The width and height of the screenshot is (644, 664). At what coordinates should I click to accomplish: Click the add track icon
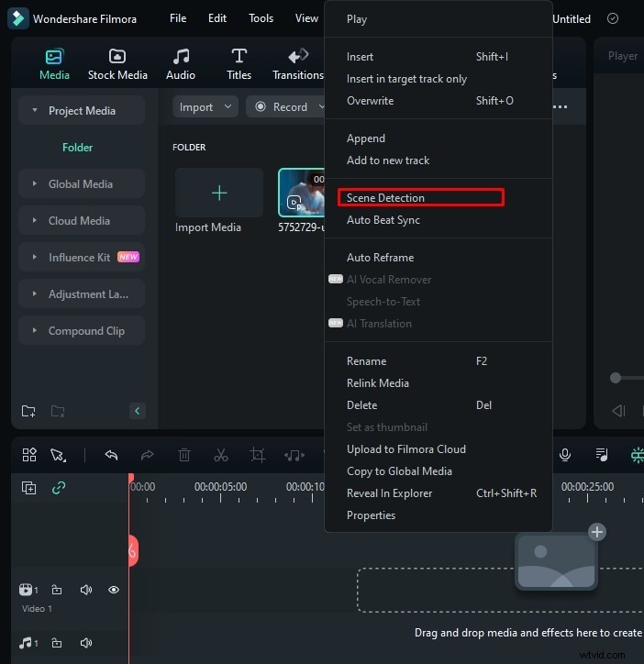click(28, 488)
